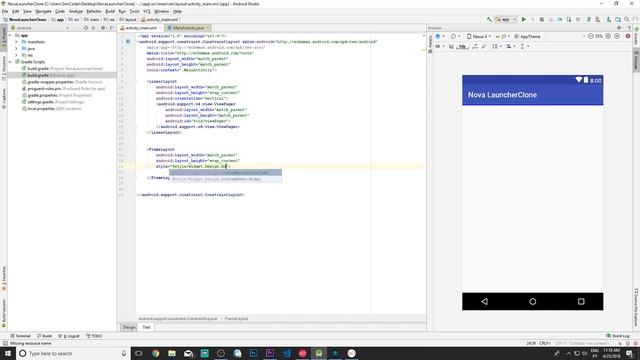Switch to the Design tab below editor
Screen dimensions: 640x360
tap(129, 327)
